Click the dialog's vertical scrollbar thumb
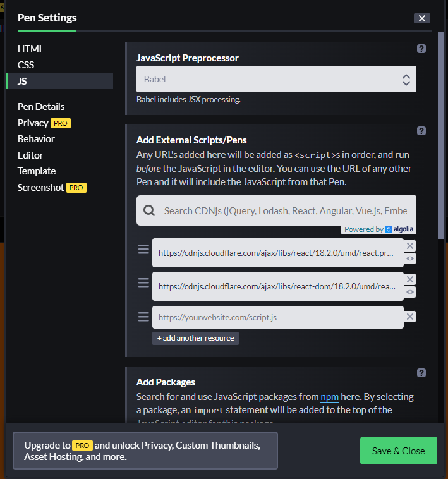Viewport: 448px width, 479px height. 440,136
